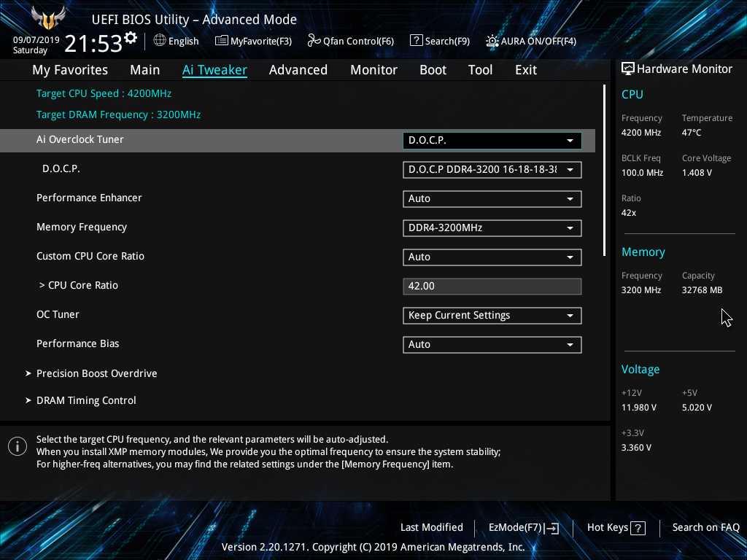Click the CPU temperature value 47°C
Image resolution: width=747 pixels, height=560 pixels.
pyautogui.click(x=692, y=133)
